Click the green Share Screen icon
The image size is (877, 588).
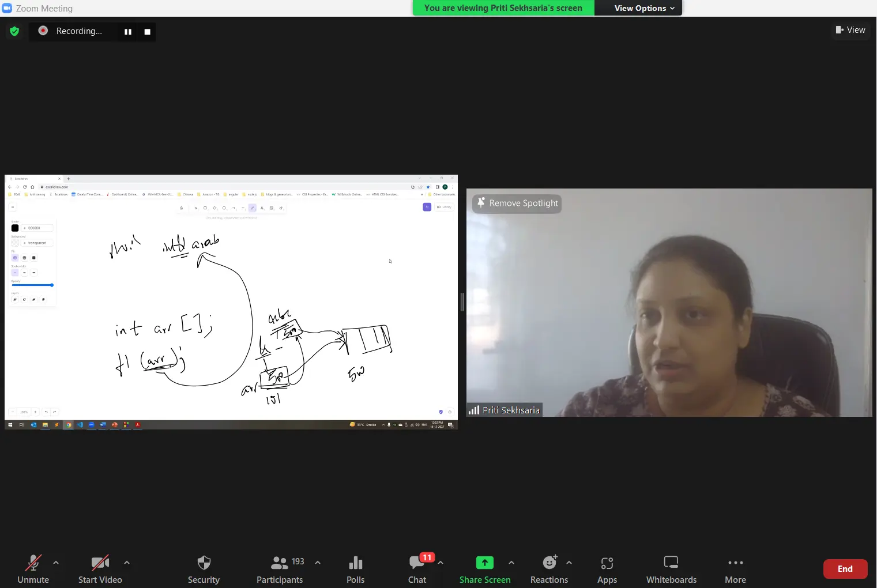(484, 563)
